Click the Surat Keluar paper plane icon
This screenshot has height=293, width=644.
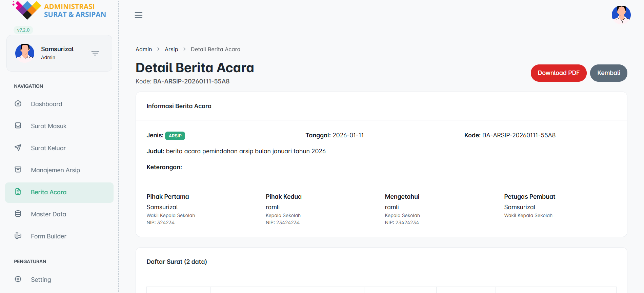[18, 148]
